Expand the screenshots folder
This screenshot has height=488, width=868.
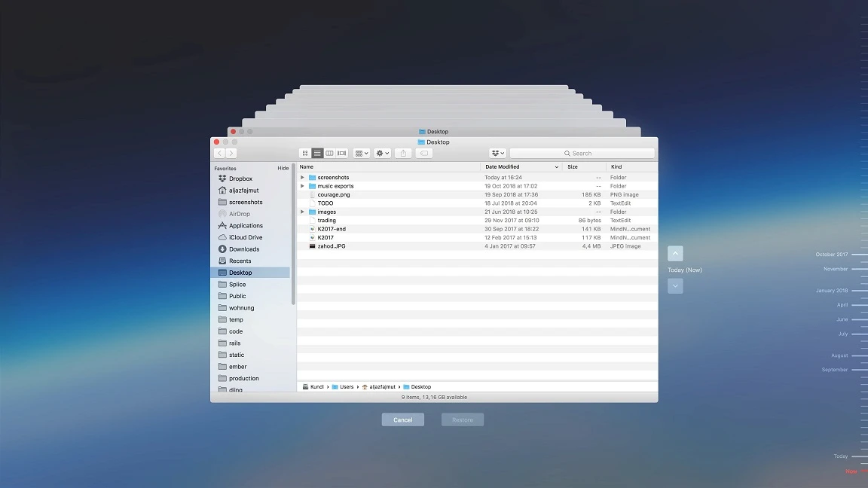[301, 177]
